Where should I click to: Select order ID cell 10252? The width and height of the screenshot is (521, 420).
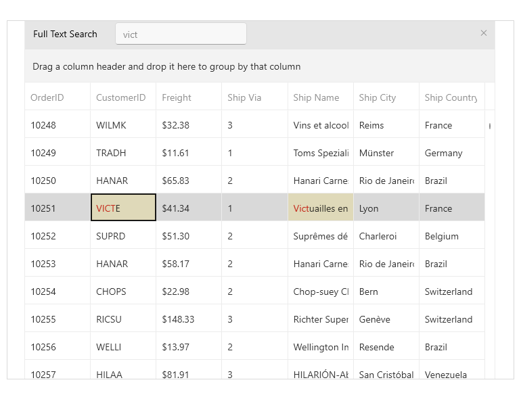tap(58, 235)
